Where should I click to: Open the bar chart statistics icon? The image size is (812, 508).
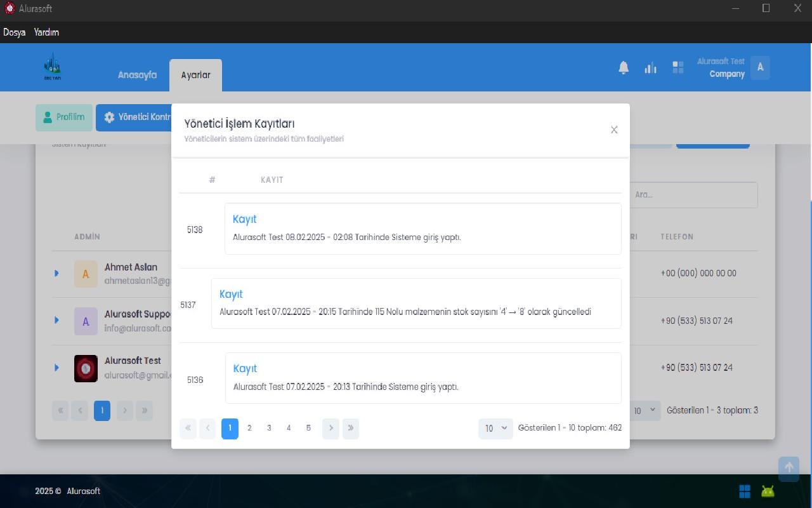(x=650, y=68)
